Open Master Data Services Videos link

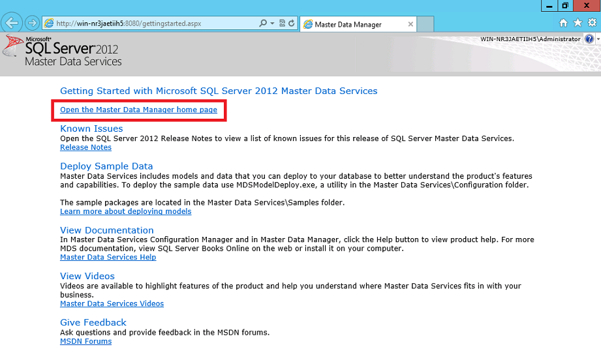tap(112, 304)
